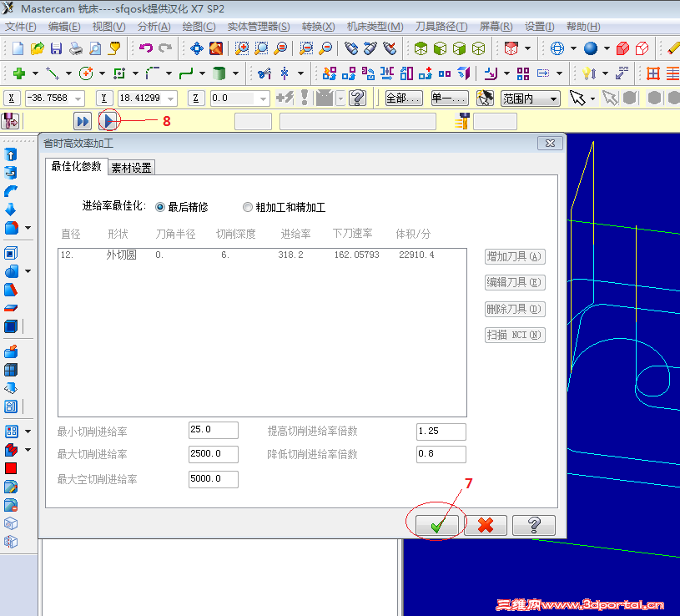Click the 降低切削进给率倍数 field showing 0.8

pos(441,454)
